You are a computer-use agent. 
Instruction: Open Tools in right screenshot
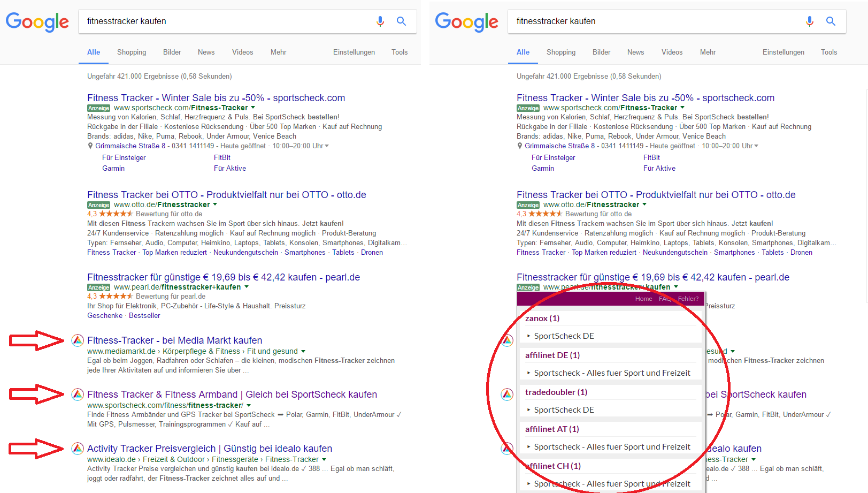click(x=829, y=52)
